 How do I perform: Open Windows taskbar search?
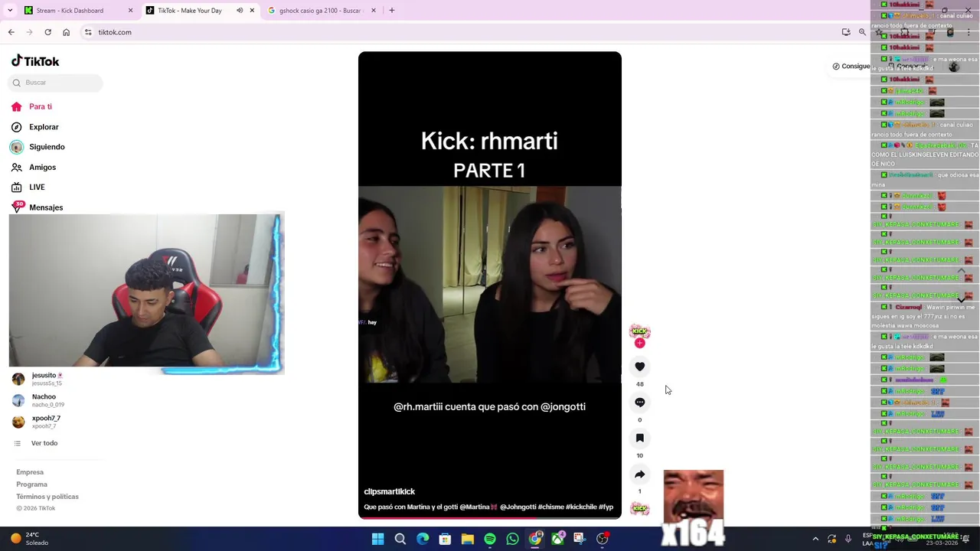[400, 539]
